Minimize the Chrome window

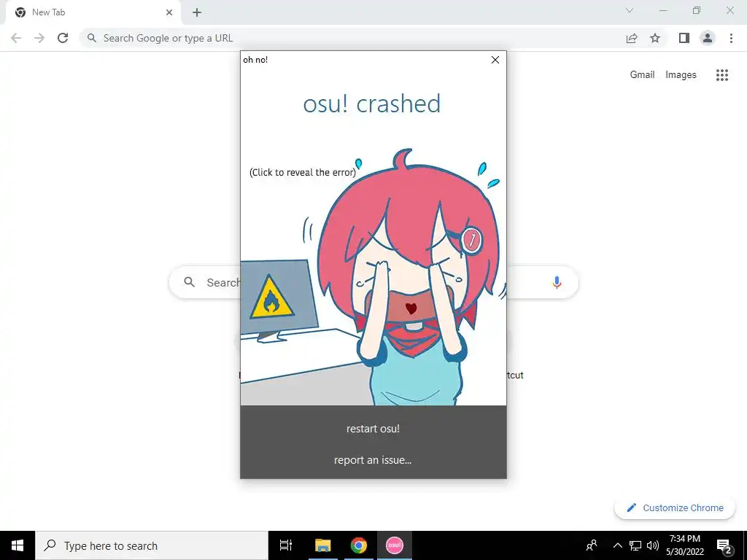click(663, 10)
